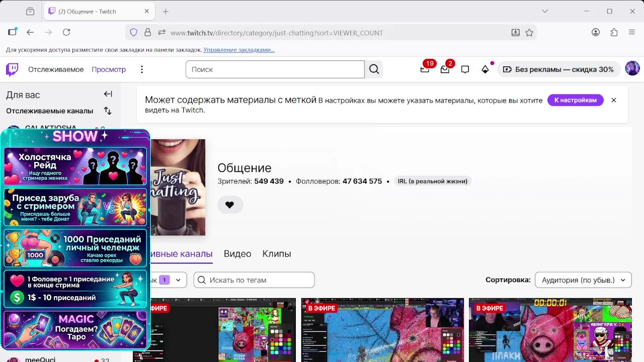Click the Холостячка Рейд banner
This screenshot has height=362, width=644.
pos(75,166)
